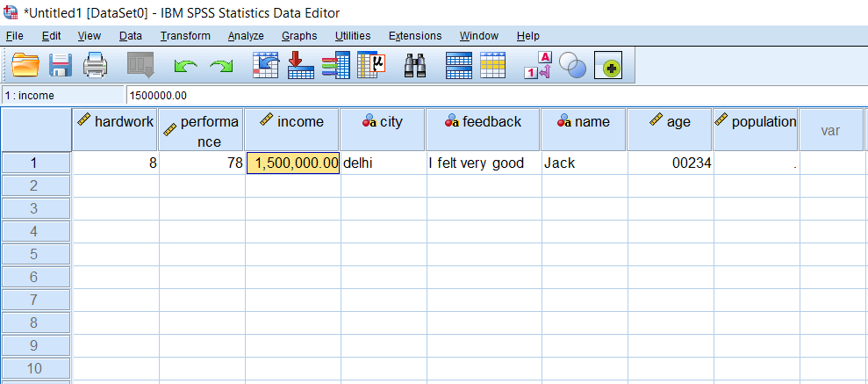Image resolution: width=868 pixels, height=384 pixels.
Task: Click the empty 'var' column header
Action: [x=831, y=129]
